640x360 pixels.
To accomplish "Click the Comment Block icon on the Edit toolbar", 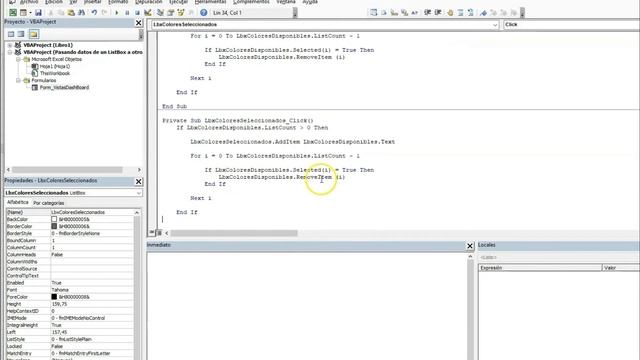I will (460, 13).
